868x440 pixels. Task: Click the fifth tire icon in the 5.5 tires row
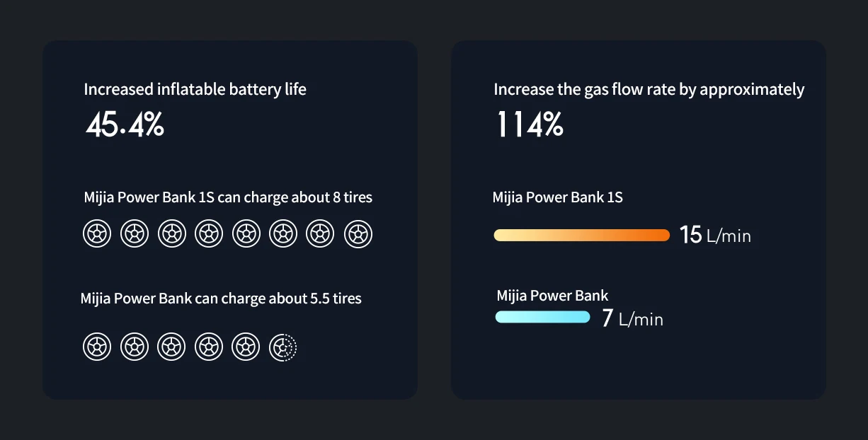[246, 347]
